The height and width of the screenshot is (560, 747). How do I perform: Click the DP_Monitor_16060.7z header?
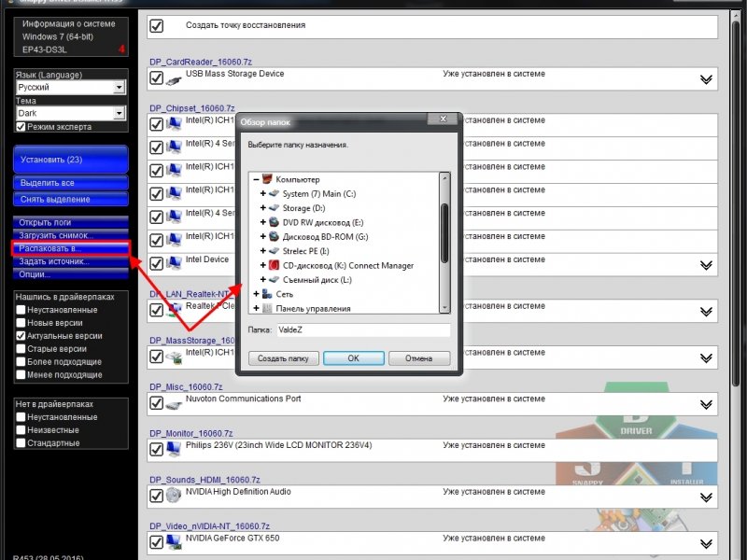pos(191,433)
